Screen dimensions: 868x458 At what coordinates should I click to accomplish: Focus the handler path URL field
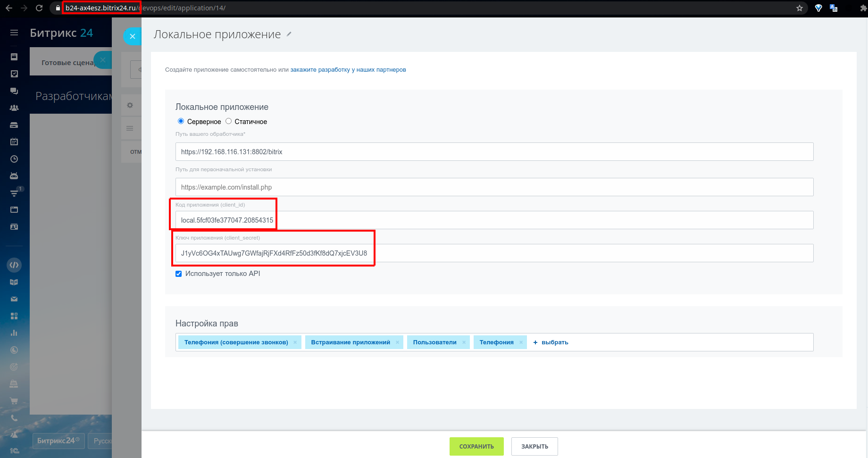[494, 152]
